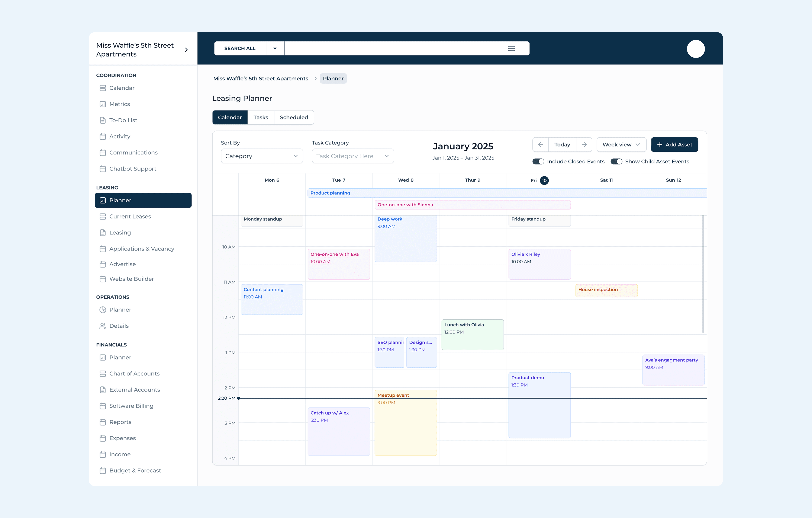This screenshot has height=518, width=812.
Task: Click the Details people icon in sidebar
Action: (103, 326)
